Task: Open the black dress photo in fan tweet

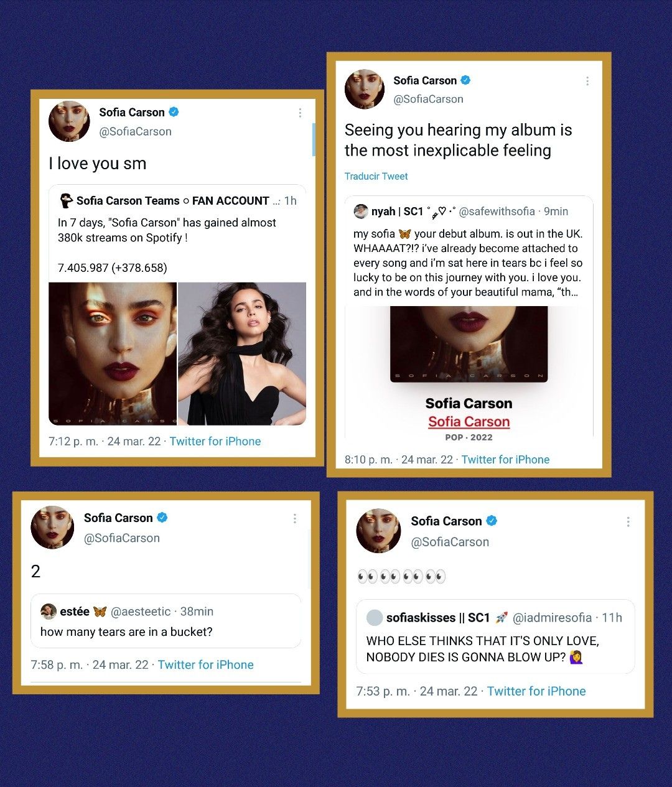Action: pyautogui.click(x=242, y=354)
